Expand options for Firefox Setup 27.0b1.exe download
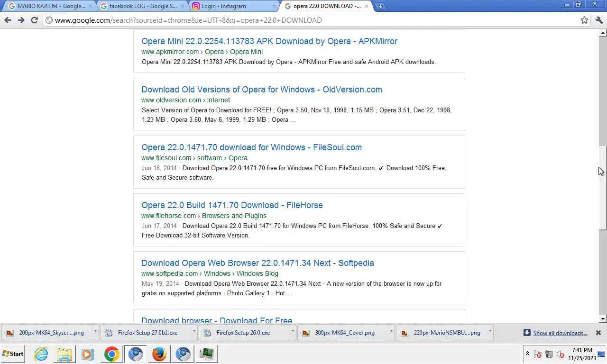 194,332
